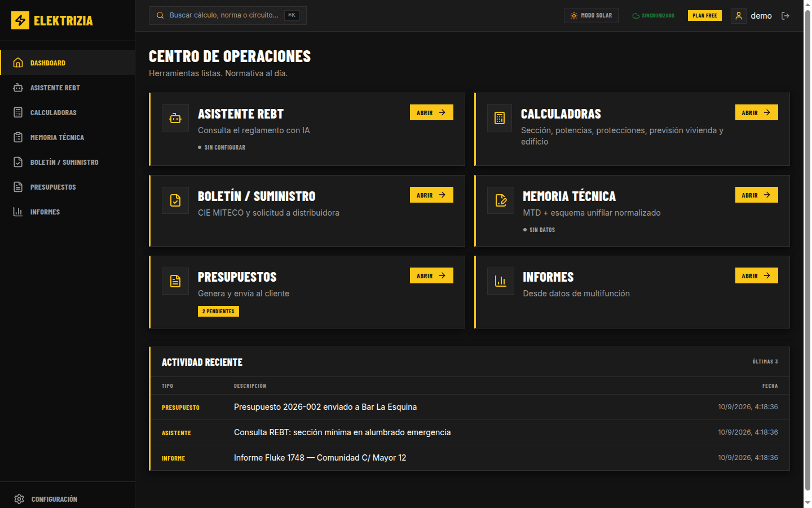Click the Presupuestos document icon in the sidebar

(18, 187)
